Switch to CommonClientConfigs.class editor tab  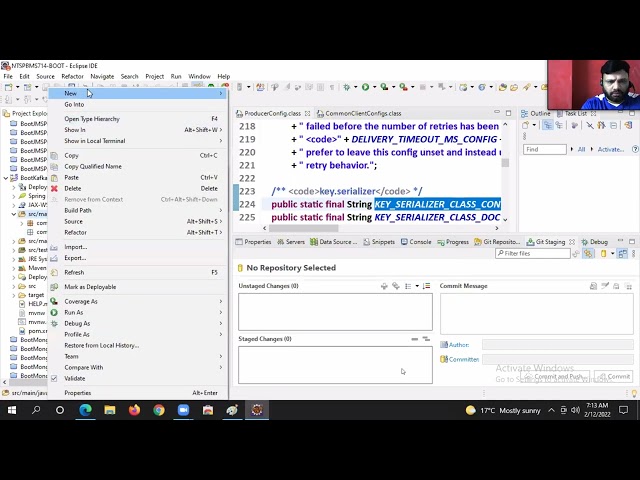(359, 113)
